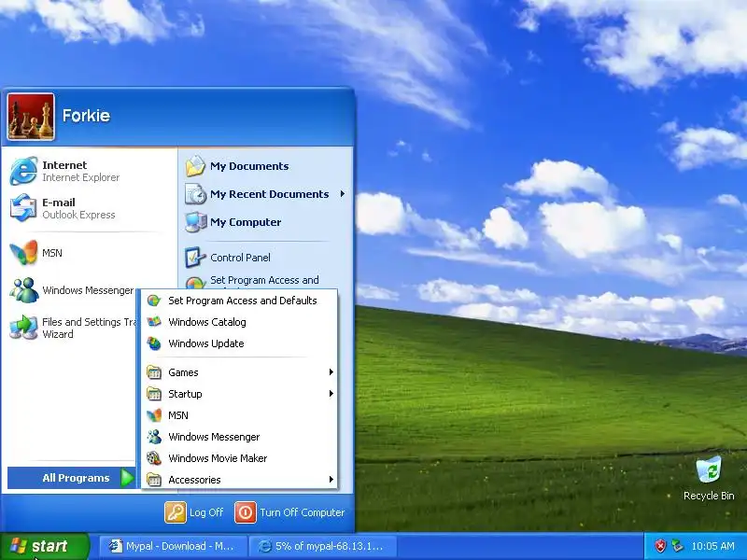Switch to Mypal - Download taskbar window
Viewport: 747px width, 560px height.
173,546
